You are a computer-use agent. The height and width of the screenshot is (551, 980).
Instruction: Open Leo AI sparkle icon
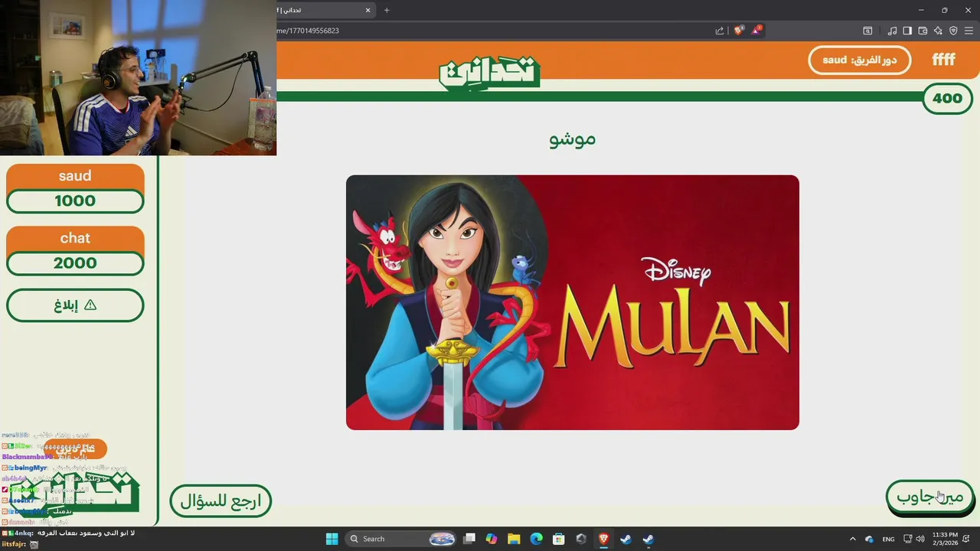tap(938, 31)
